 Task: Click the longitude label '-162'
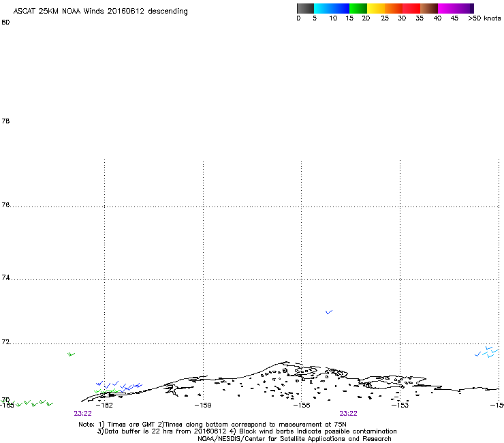(104, 406)
